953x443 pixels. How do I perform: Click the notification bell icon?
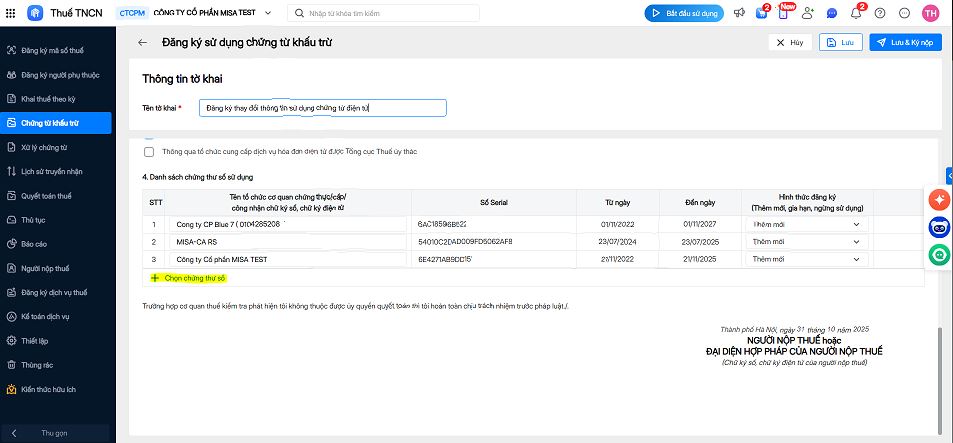tap(856, 13)
